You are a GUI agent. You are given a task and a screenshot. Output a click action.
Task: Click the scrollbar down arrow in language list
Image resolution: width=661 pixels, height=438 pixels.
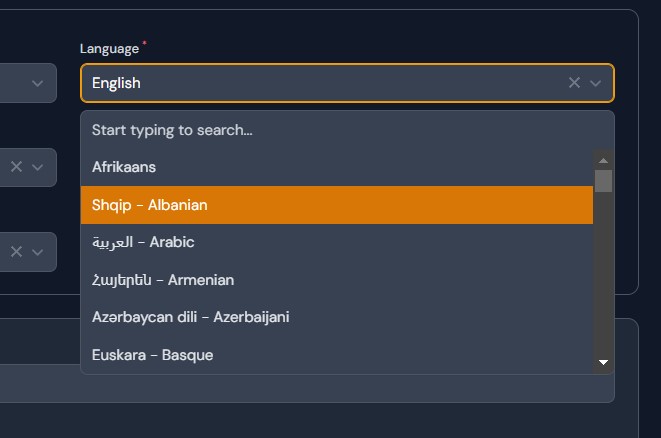pyautogui.click(x=603, y=362)
